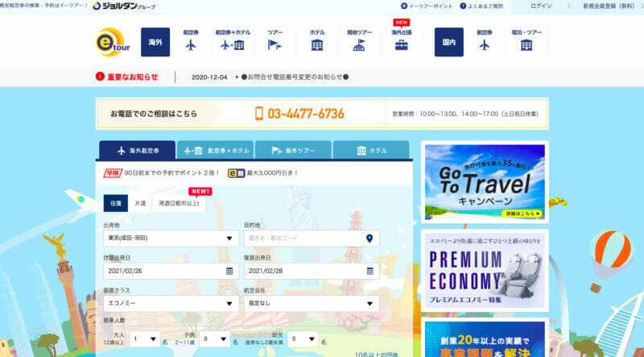Image resolution: width=644 pixels, height=357 pixels.
Task: Click the ログイン link
Action: pos(541,6)
